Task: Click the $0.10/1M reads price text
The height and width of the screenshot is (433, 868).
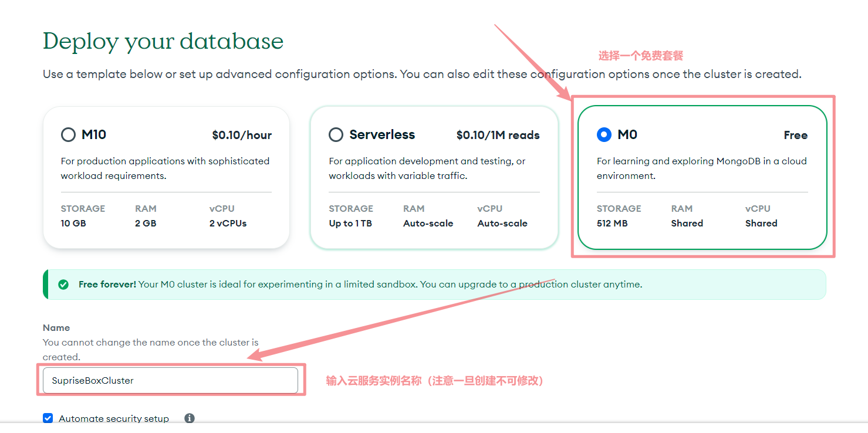Action: click(498, 136)
